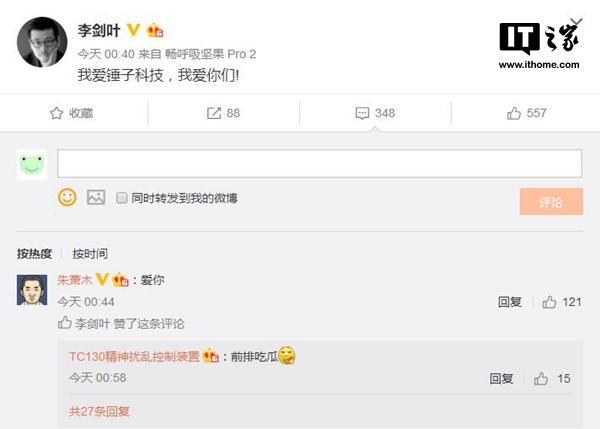Like the post with thumbs-up 557

514,113
